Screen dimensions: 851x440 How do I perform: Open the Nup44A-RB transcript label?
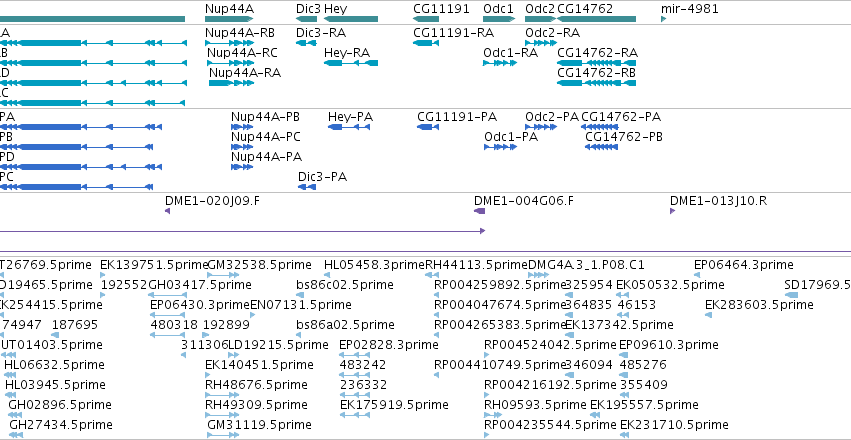pyautogui.click(x=240, y=33)
